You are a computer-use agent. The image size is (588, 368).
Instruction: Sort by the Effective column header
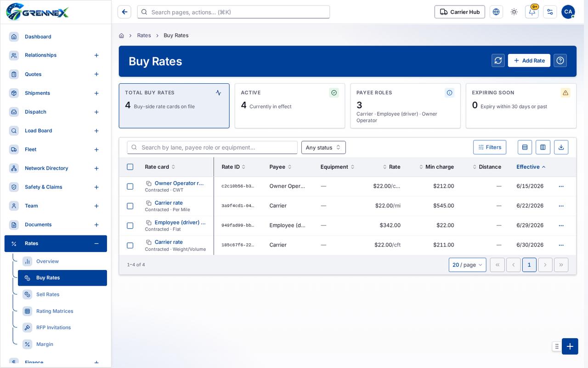coord(531,167)
